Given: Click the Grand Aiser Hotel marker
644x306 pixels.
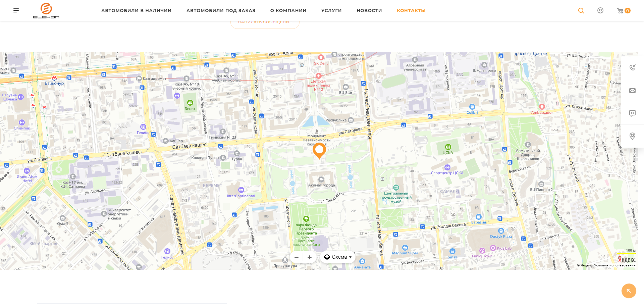Looking at the screenshot, I should [x=27, y=171].
